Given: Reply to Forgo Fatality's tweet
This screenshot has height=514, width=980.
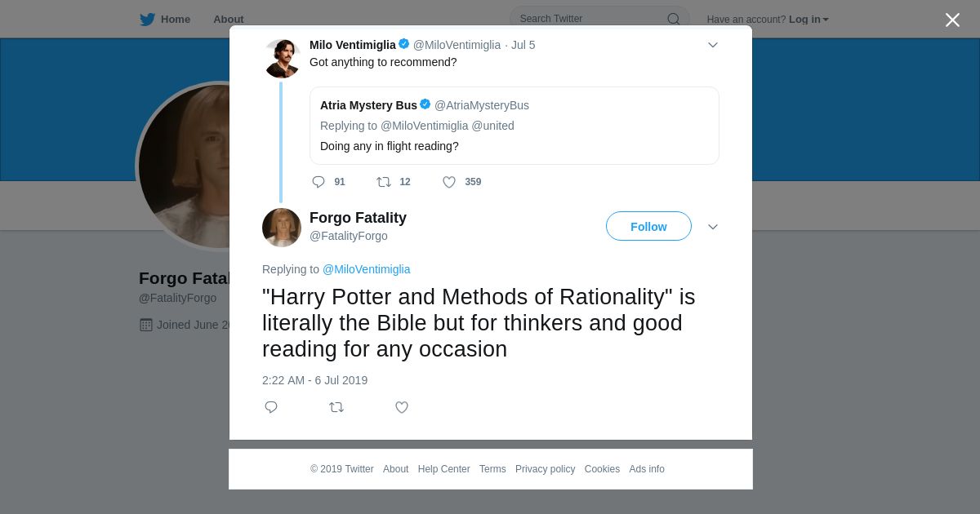Looking at the screenshot, I should pyautogui.click(x=271, y=407).
